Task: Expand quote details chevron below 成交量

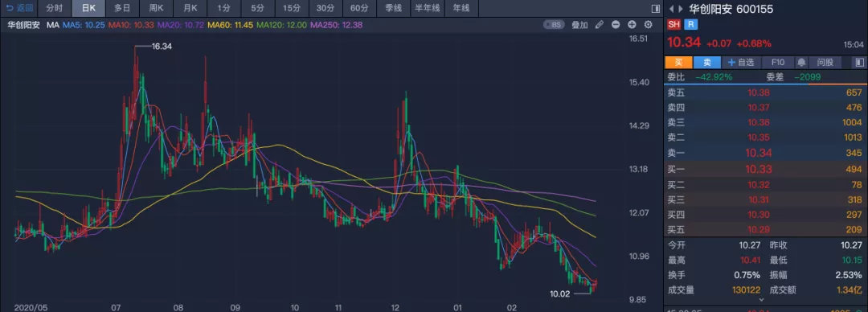Action: [761, 299]
